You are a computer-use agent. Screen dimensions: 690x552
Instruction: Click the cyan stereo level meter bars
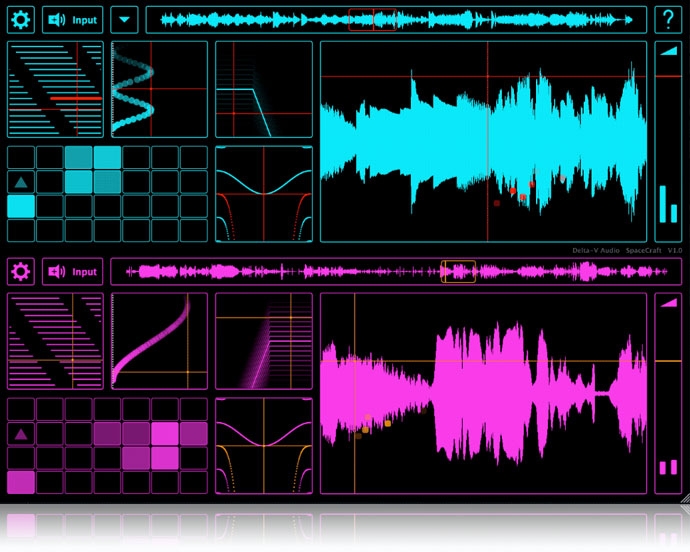pyautogui.click(x=667, y=204)
